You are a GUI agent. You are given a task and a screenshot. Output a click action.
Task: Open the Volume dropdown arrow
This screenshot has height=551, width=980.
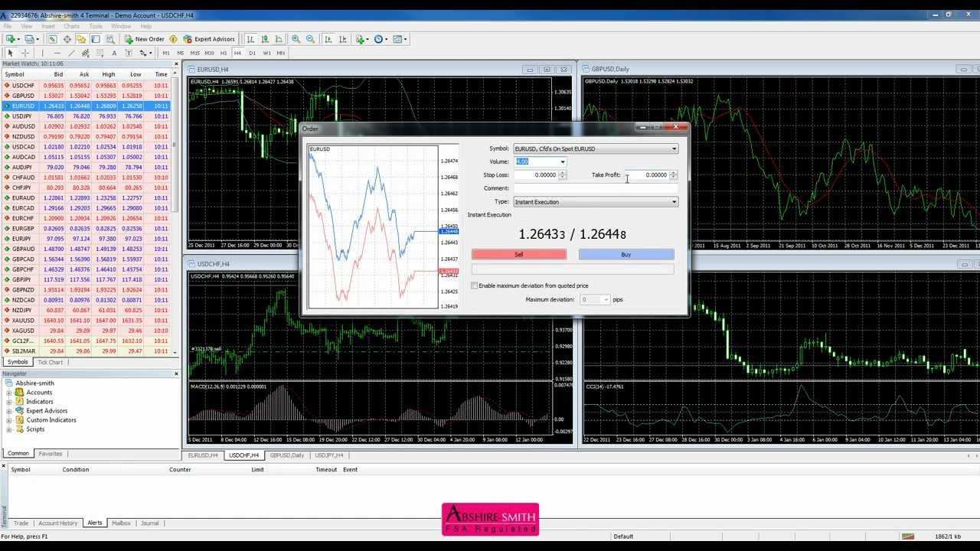point(562,161)
